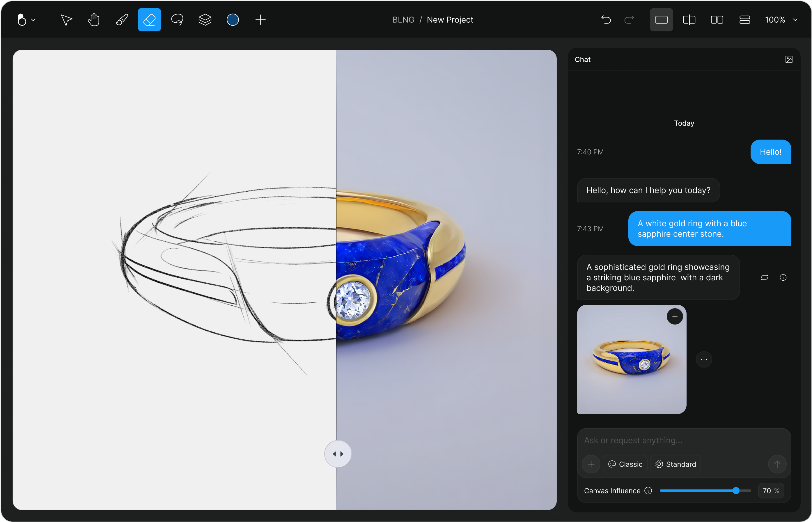The width and height of the screenshot is (812, 522).
Task: Click the Canvas Influence slider handle
Action: (736, 491)
